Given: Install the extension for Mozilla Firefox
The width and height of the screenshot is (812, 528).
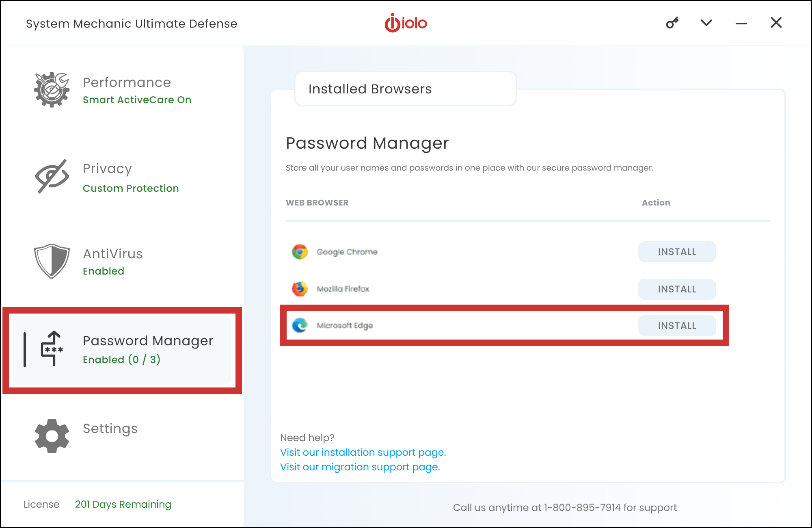Looking at the screenshot, I should click(x=677, y=289).
